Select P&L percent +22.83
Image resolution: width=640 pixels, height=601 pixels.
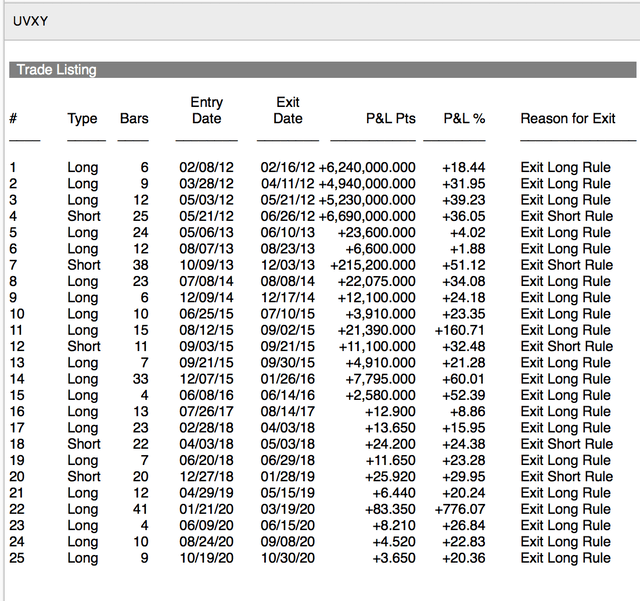(464, 542)
